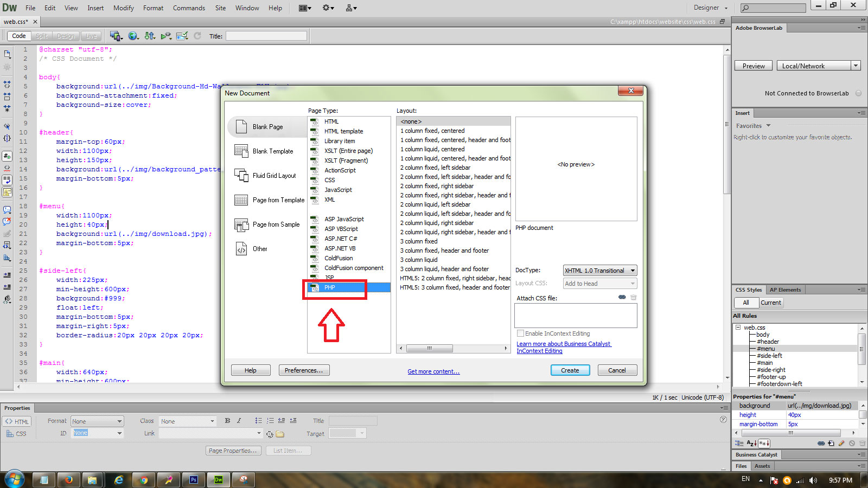Click Preview in Browser globe icon
Screen dimensions: 868x488
[133, 36]
